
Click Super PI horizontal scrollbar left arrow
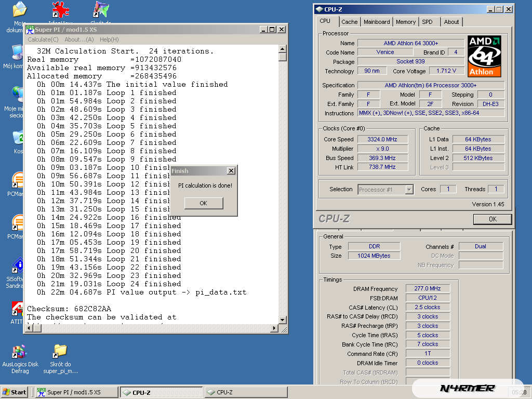tap(29, 328)
